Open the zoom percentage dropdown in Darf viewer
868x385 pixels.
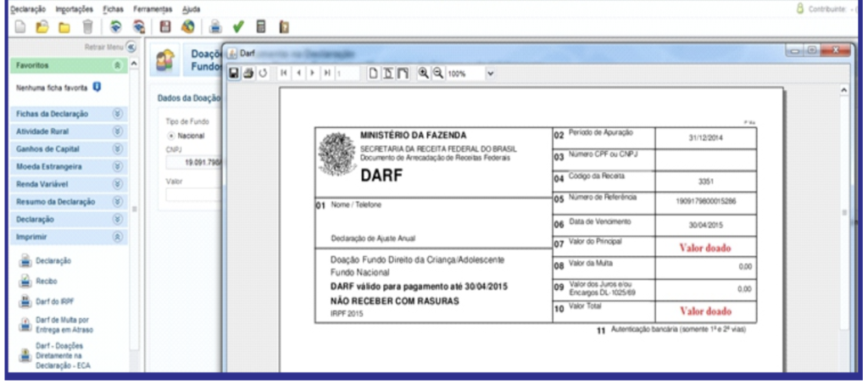[490, 74]
